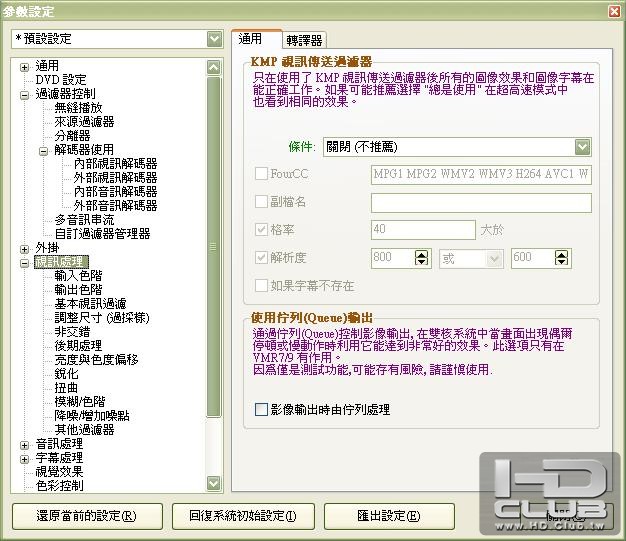Select 內部視訊解碼器 in the tree
This screenshot has width=626, height=541.
[115, 163]
